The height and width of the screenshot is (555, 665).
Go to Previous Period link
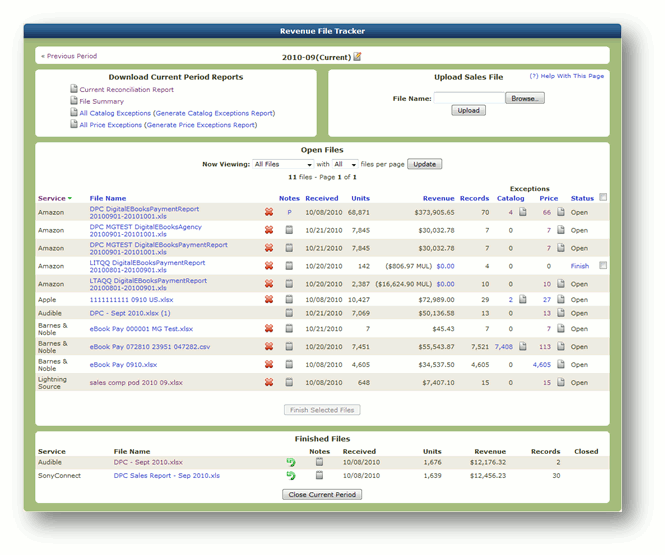pos(69,56)
